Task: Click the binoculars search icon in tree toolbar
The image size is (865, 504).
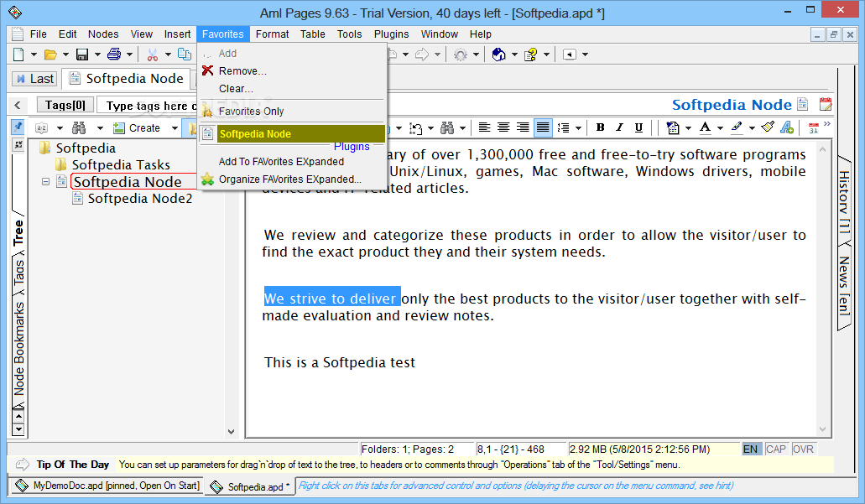Action: point(79,128)
